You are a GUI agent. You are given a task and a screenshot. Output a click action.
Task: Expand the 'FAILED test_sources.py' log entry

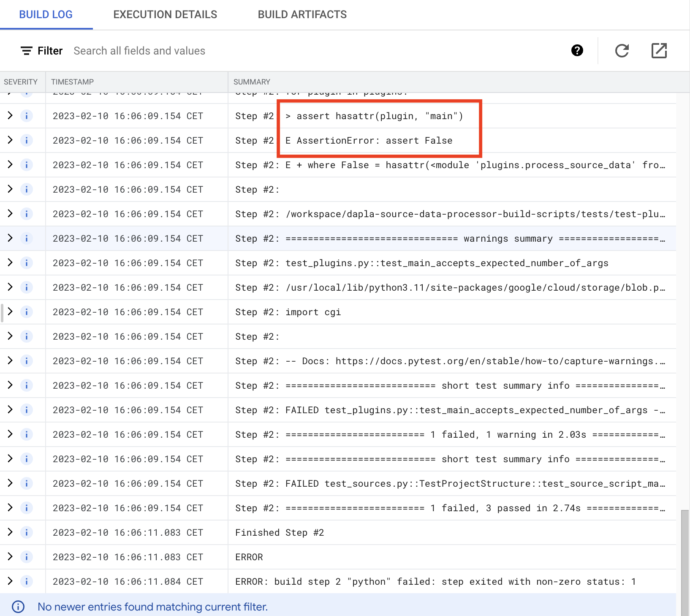click(x=10, y=483)
